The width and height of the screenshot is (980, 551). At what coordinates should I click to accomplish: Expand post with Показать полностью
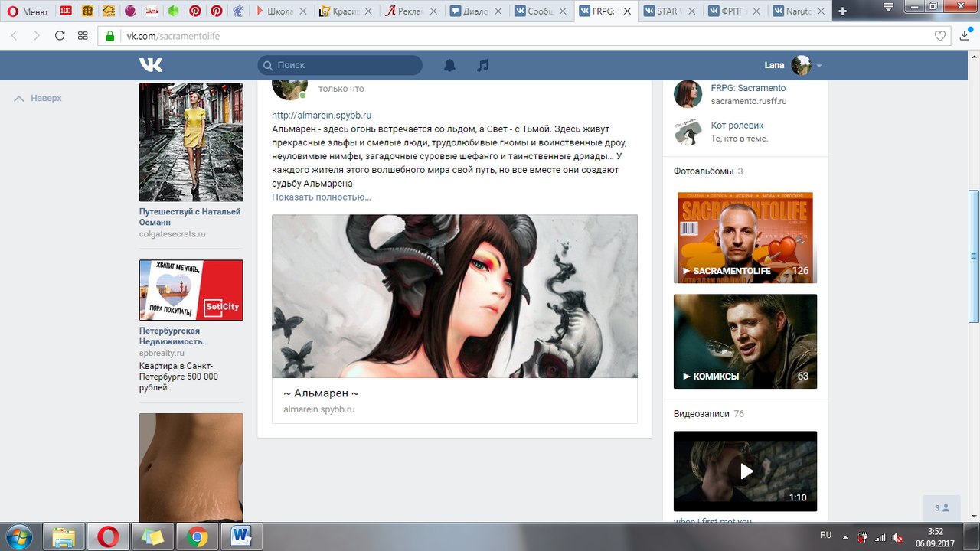click(322, 197)
